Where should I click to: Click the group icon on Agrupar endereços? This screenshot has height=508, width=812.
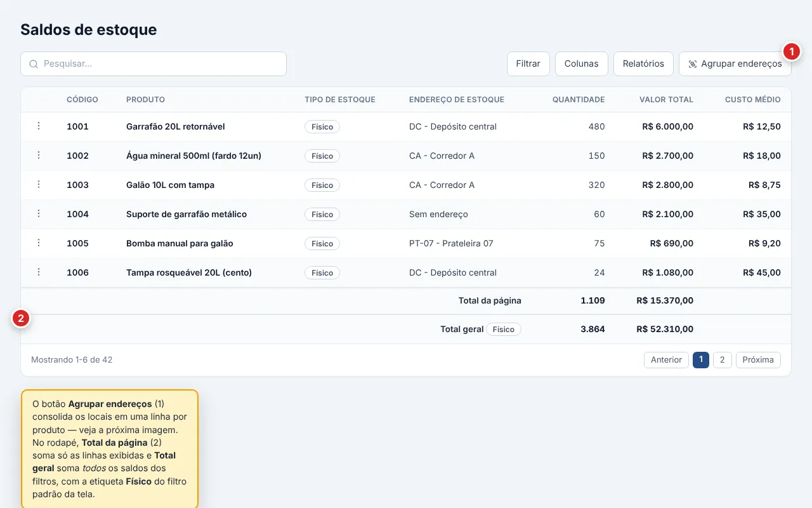click(693, 64)
